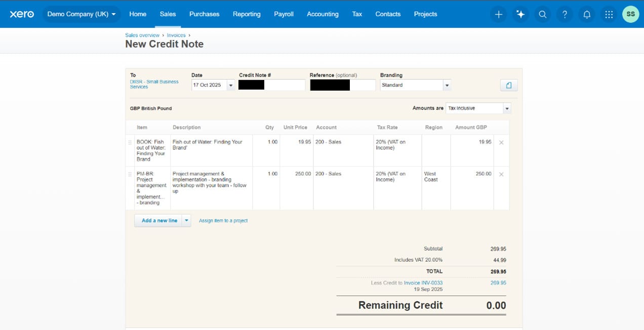This screenshot has width=644, height=330.
Task: Open the create new plus icon
Action: point(498,14)
